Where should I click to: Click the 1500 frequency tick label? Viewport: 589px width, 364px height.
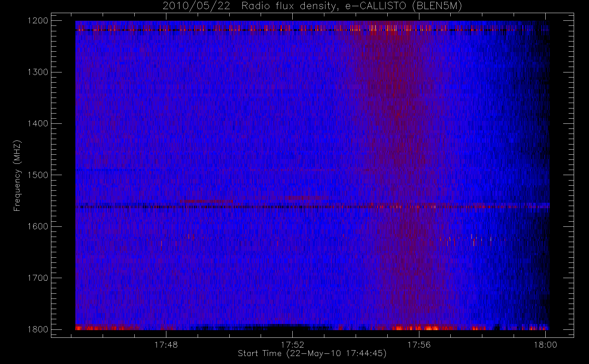point(38,175)
